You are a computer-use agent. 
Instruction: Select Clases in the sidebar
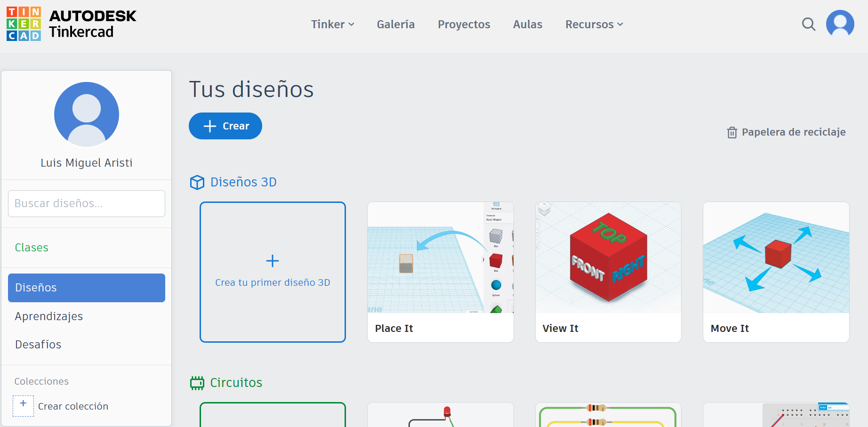(x=32, y=248)
